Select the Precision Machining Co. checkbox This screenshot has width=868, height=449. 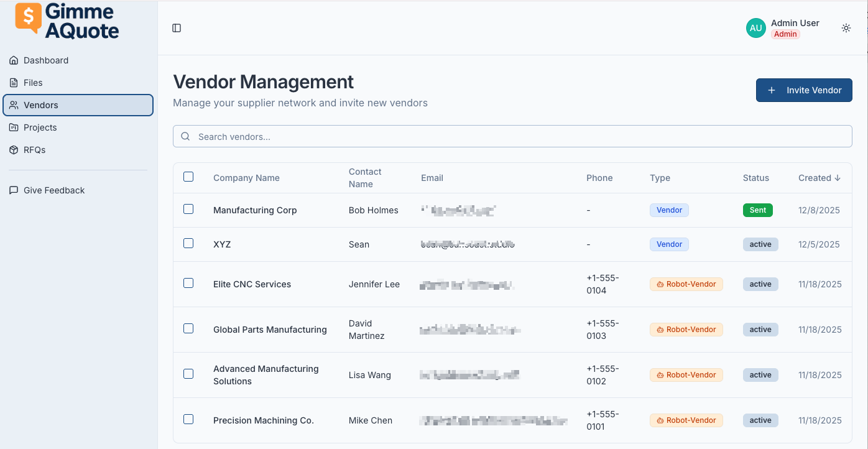coord(188,420)
